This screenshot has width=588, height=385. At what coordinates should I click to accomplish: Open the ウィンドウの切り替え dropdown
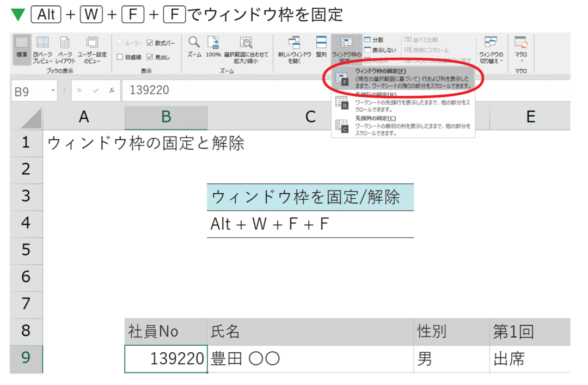[491, 49]
